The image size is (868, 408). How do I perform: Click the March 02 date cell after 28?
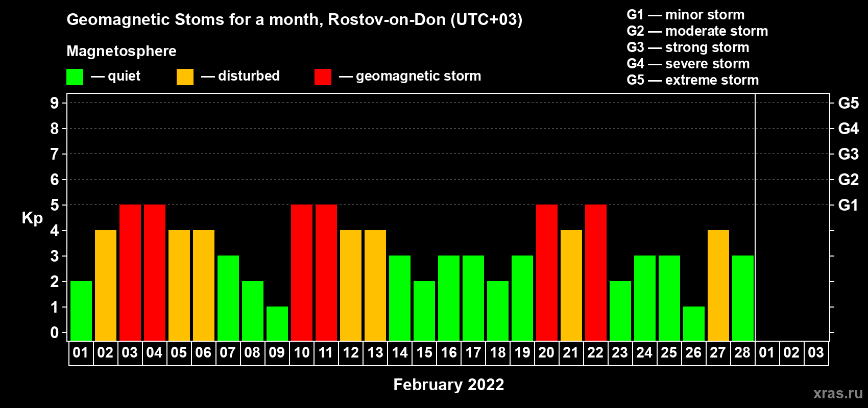click(792, 352)
